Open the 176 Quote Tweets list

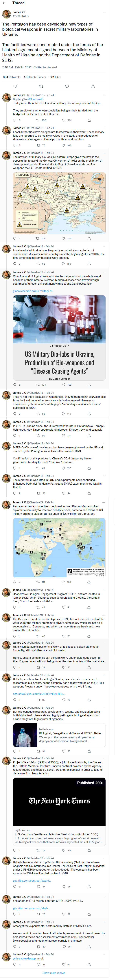pyautogui.click(x=35, y=77)
